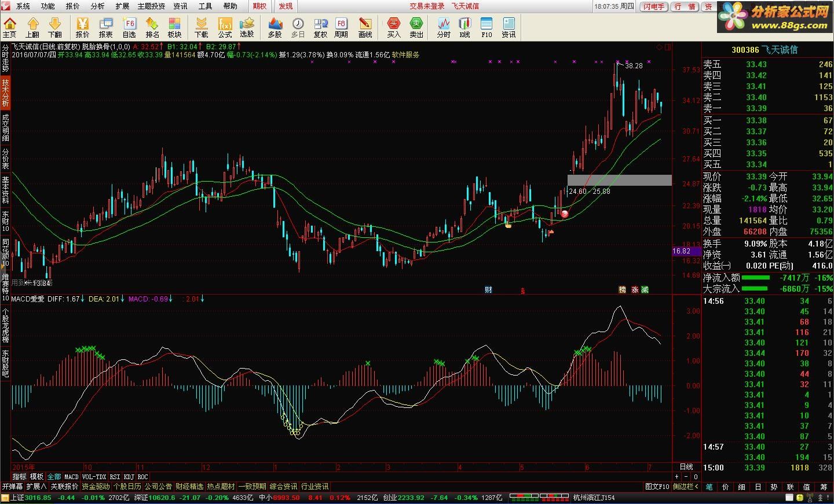This screenshot has width=834, height=504.
Task: Open 日线 period selector below chart
Action: [x=686, y=466]
